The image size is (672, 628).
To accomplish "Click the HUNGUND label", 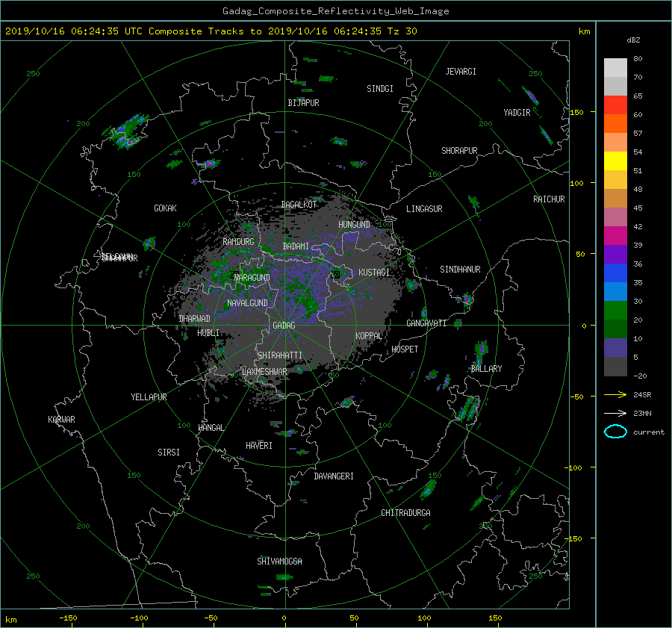I will 354,225.
